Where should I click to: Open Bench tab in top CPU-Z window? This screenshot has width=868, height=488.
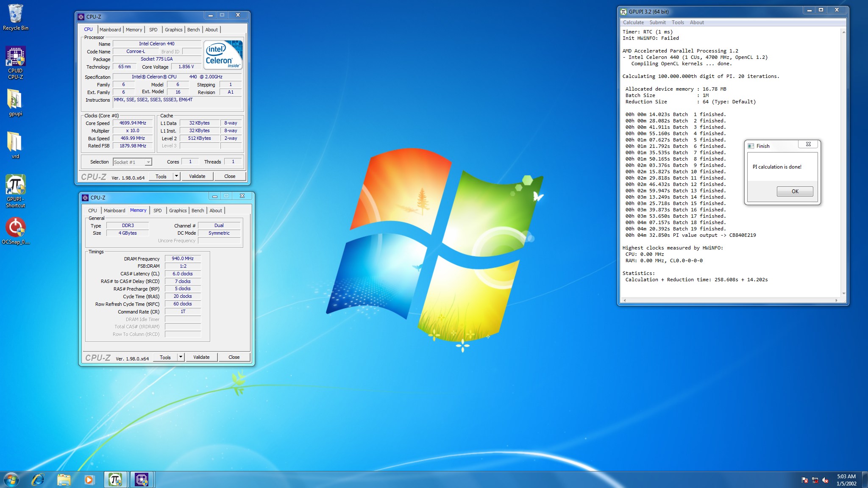click(193, 30)
